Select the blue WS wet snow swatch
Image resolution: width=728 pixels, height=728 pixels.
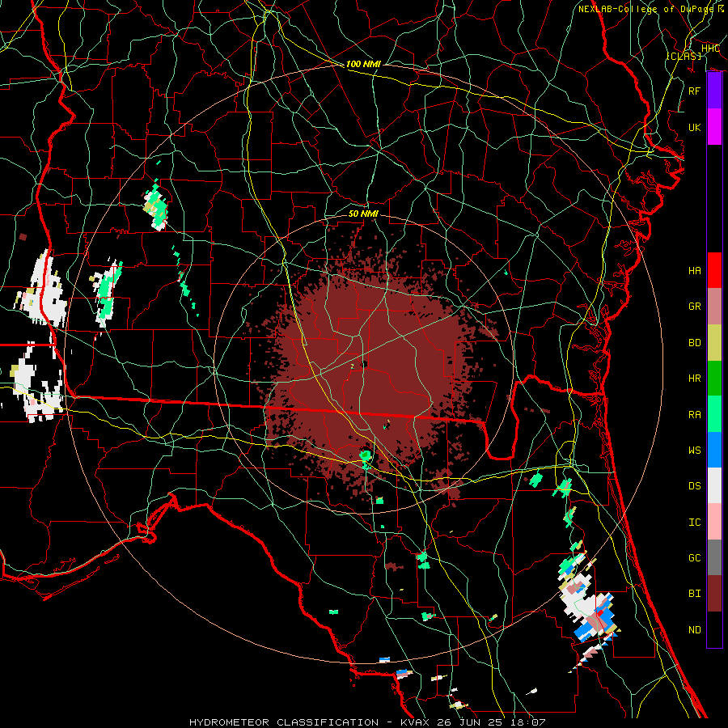[x=714, y=450]
